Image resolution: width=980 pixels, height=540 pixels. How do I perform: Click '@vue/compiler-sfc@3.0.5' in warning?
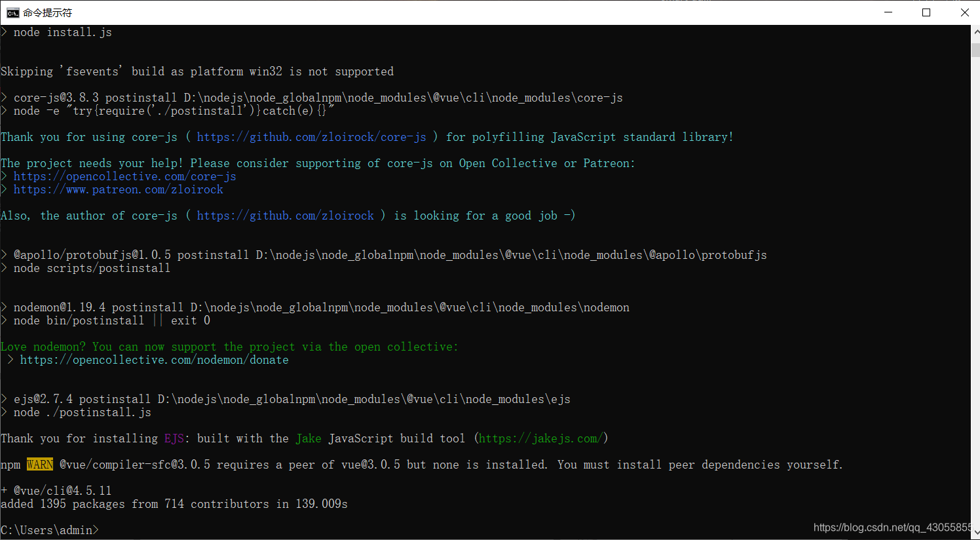pos(135,465)
